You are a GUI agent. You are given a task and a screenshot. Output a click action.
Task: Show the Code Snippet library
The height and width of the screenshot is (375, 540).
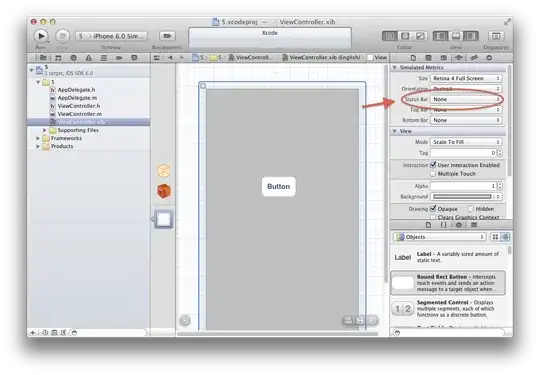pyautogui.click(x=444, y=225)
